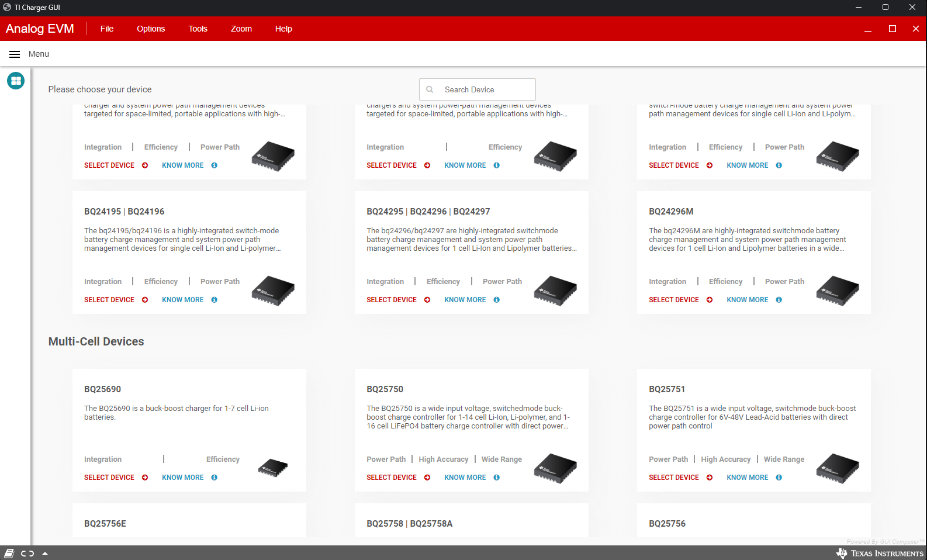Image resolution: width=927 pixels, height=560 pixels.
Task: Click the connection link icon in the status bar
Action: [x=27, y=553]
